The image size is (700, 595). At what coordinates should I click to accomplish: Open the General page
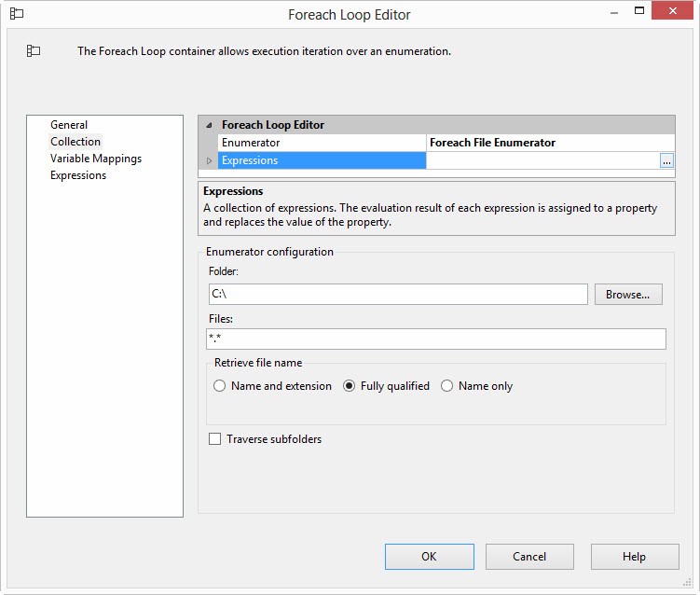(69, 125)
